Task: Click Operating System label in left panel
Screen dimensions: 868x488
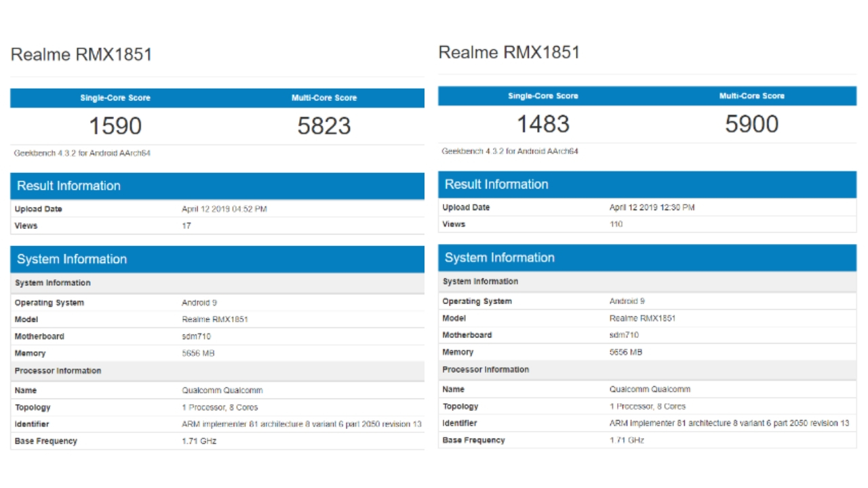Action: [x=50, y=303]
